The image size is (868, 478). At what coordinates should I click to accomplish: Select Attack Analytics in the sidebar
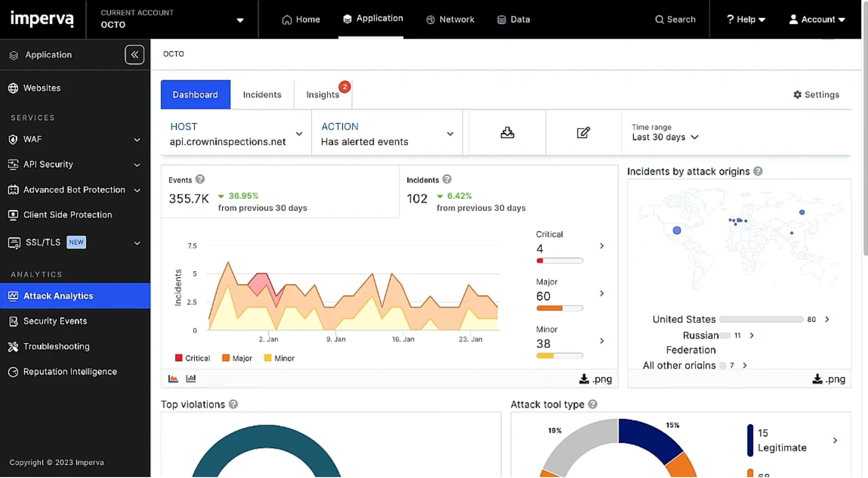(x=58, y=296)
